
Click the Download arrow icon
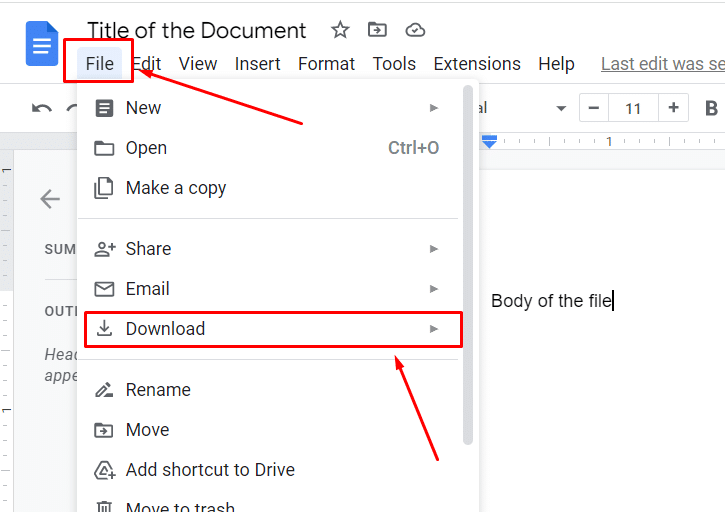(x=104, y=328)
